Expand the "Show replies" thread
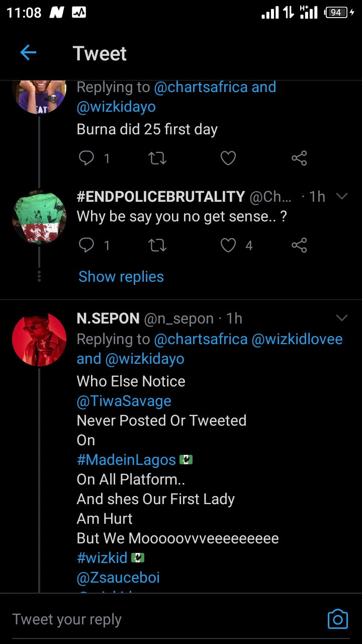The width and height of the screenshot is (362, 644). (121, 277)
